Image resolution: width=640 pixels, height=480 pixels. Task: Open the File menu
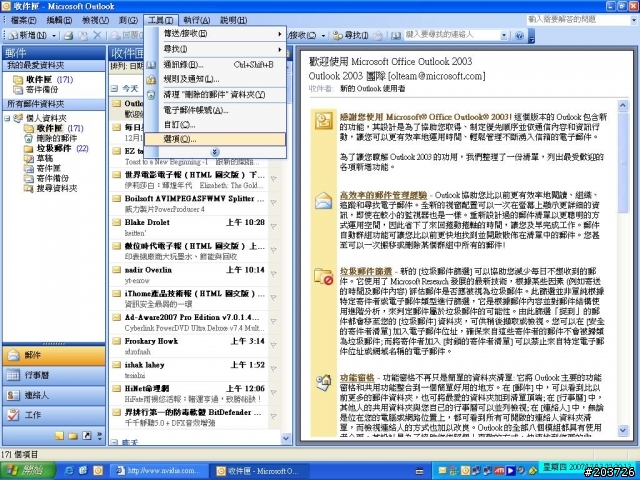[22, 20]
